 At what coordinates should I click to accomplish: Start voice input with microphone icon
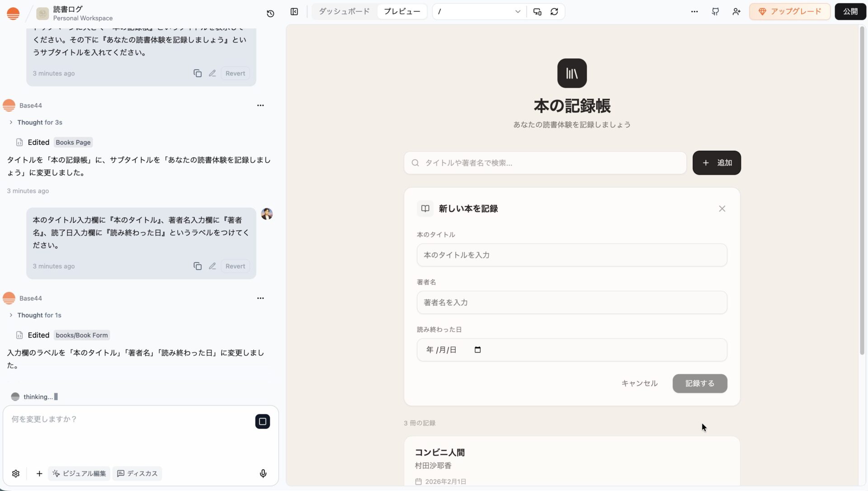(263, 473)
